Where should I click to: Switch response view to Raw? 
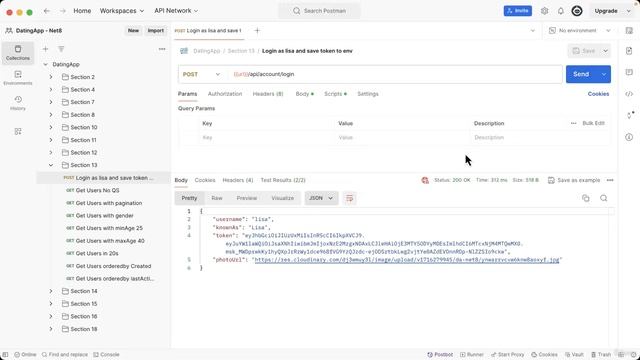click(217, 198)
